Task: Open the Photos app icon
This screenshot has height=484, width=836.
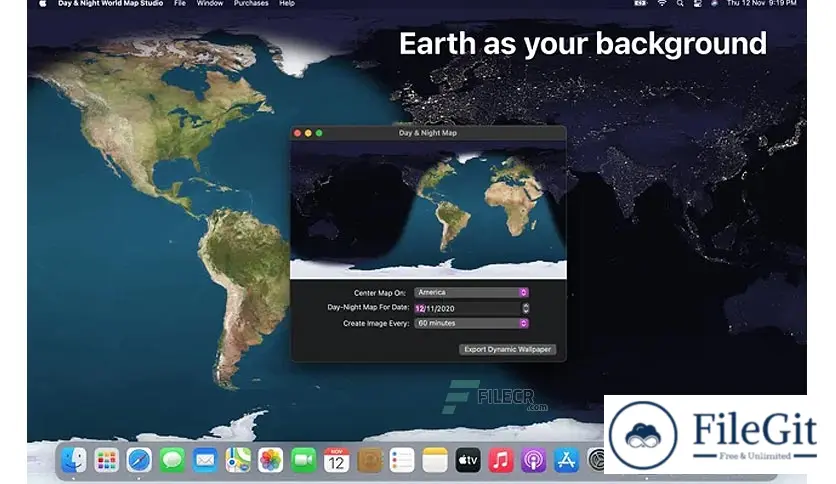Action: coord(271,460)
